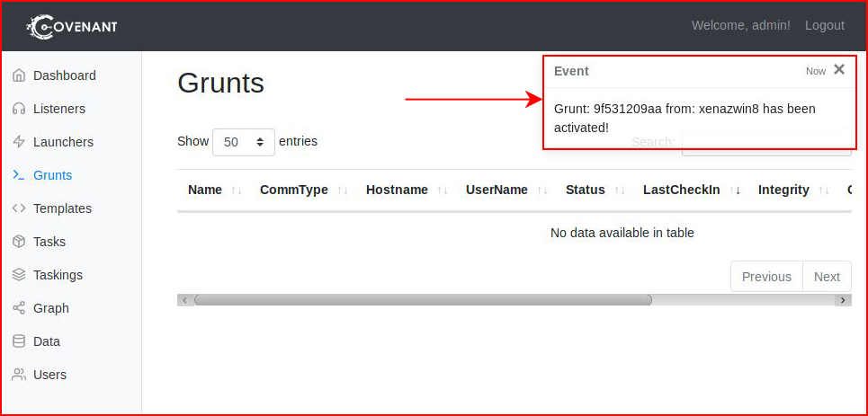Screen dimensions: 868x416
Task: Go to Listeners section
Action: (x=59, y=109)
